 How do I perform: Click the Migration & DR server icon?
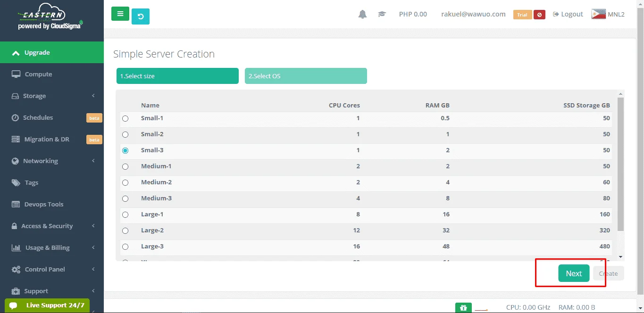pos(16,140)
